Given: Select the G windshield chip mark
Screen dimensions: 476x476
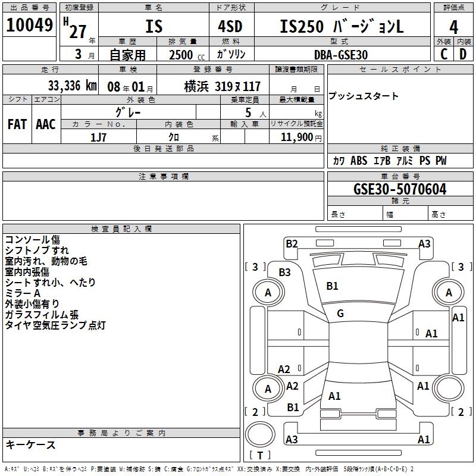Looking at the screenshot, I should click(340, 314).
